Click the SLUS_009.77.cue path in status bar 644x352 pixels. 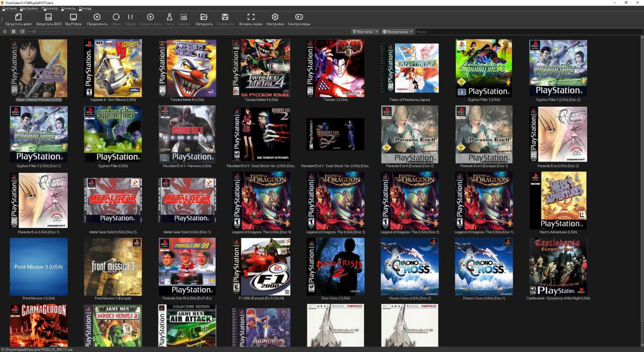37,349
